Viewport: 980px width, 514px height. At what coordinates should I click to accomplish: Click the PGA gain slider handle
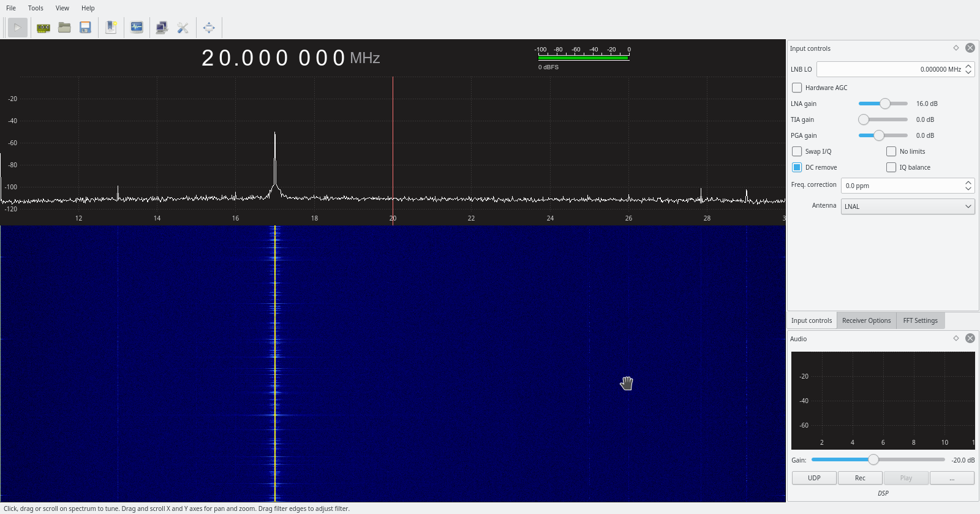pyautogui.click(x=879, y=135)
